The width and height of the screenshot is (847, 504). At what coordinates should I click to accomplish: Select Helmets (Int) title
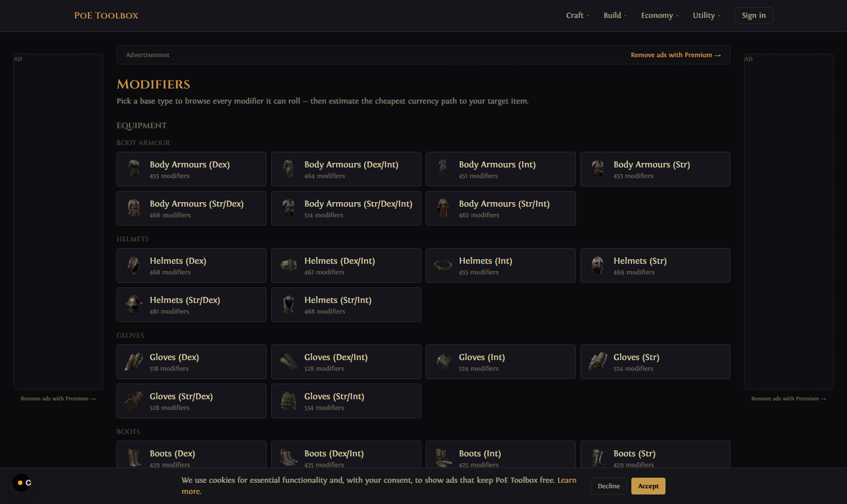click(485, 261)
